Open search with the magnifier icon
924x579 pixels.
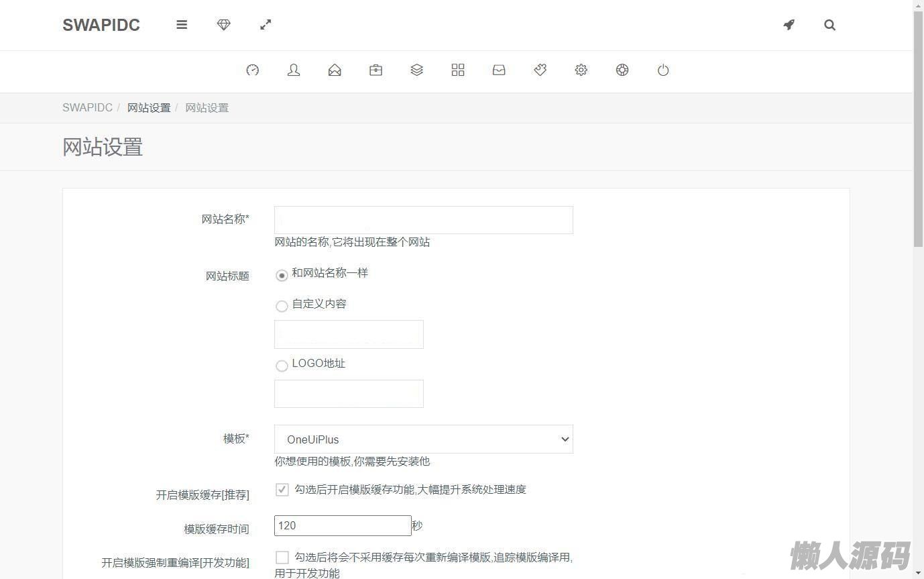829,25
